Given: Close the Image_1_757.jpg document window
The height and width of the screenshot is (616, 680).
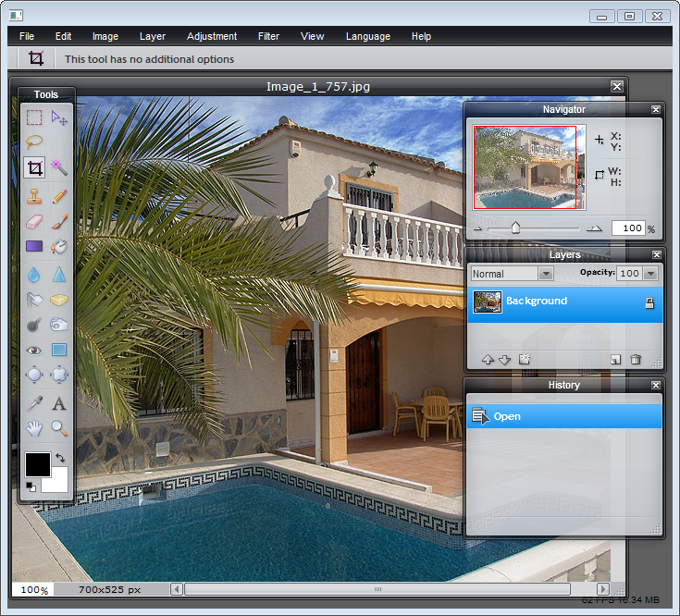Looking at the screenshot, I should [x=617, y=86].
